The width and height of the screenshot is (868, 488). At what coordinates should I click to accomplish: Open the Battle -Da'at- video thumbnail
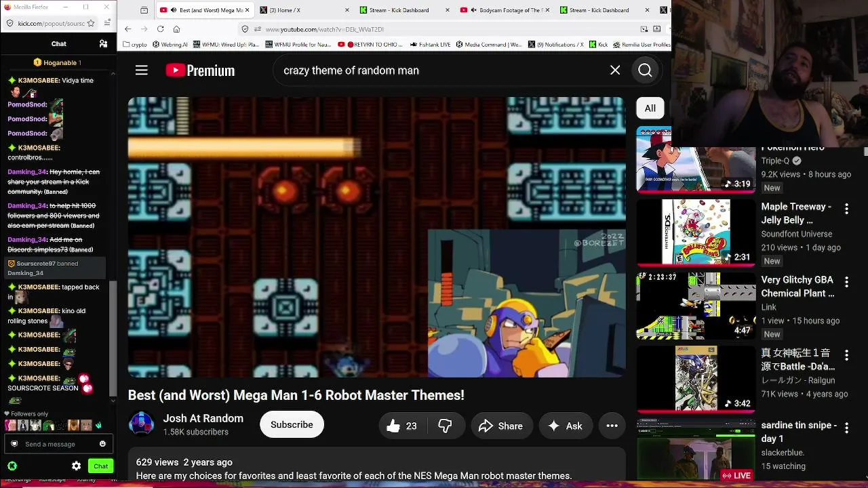coord(696,379)
